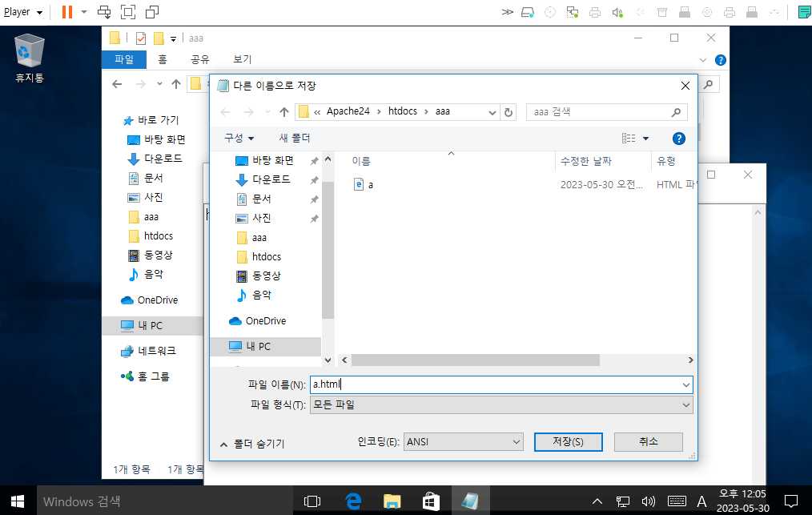Open the 파일 이름 dropdown arrow
Viewport: 812px width, 515px height.
tap(686, 385)
